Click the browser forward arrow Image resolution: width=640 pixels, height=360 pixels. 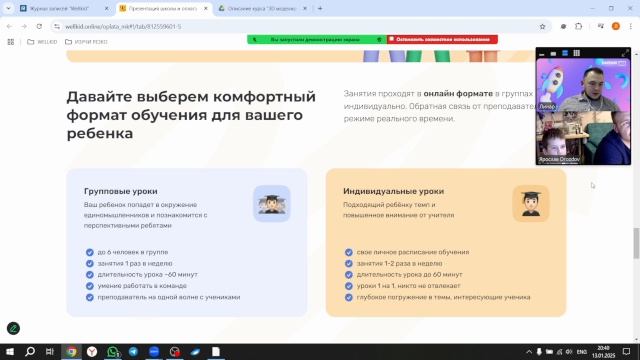tap(24, 27)
